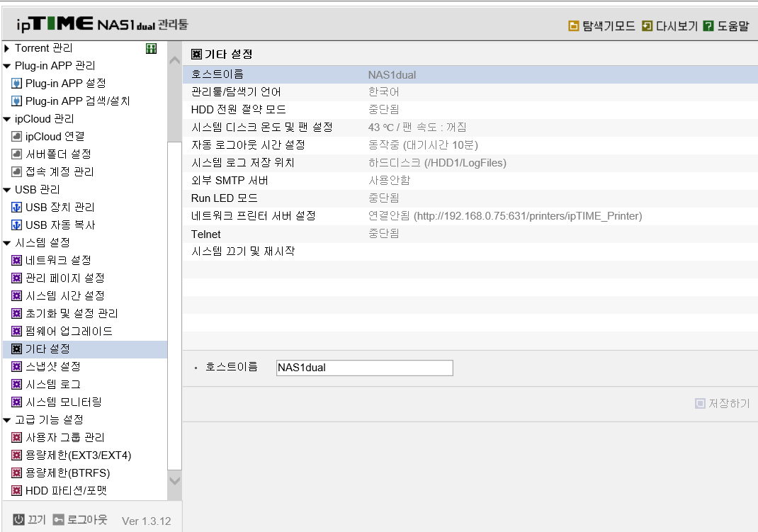Click the 호스트이름 text input field
The image size is (758, 532).
tap(365, 368)
